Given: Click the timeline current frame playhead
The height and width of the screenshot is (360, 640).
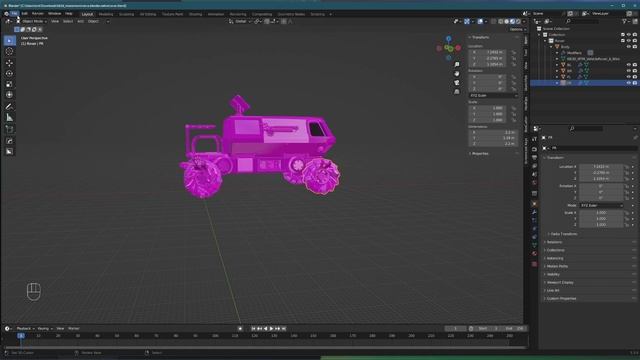Looking at the screenshot, I should [x=21, y=336].
